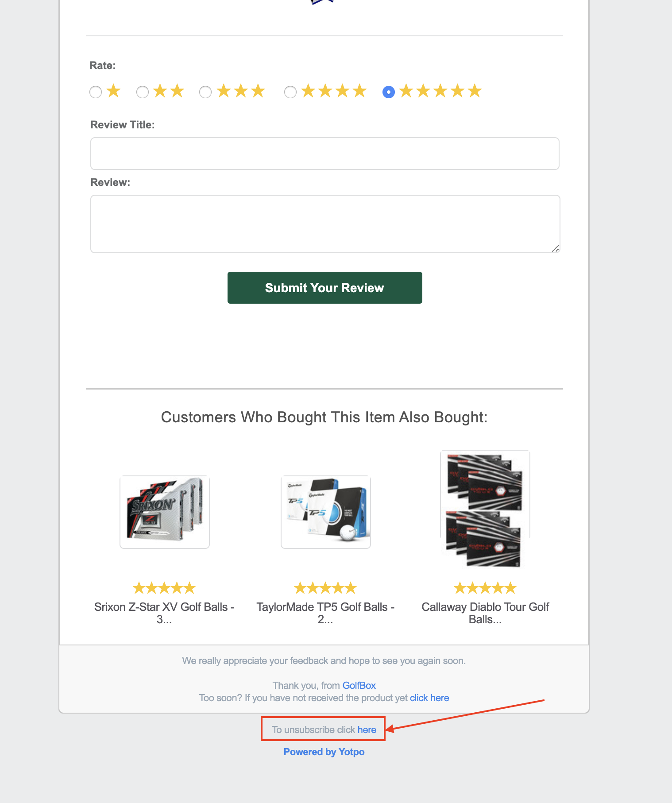Click 'click here' for product not received
This screenshot has height=803, width=672.
pyautogui.click(x=429, y=698)
